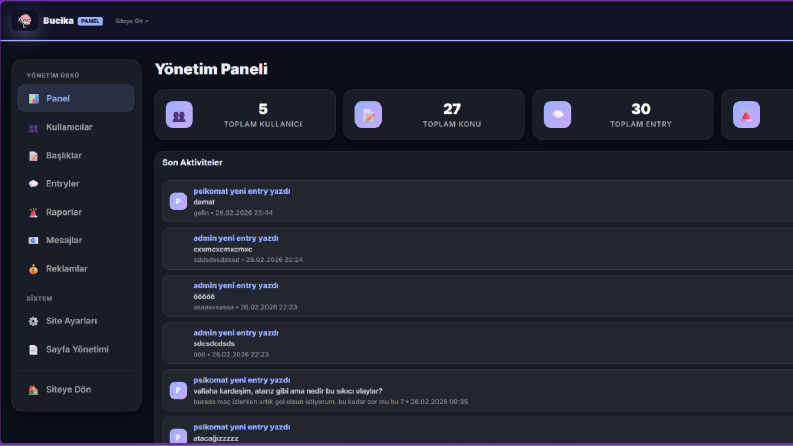793x446 pixels.
Task: Open psikomat entry about sıkıcı olaylar
Action: click(x=477, y=390)
